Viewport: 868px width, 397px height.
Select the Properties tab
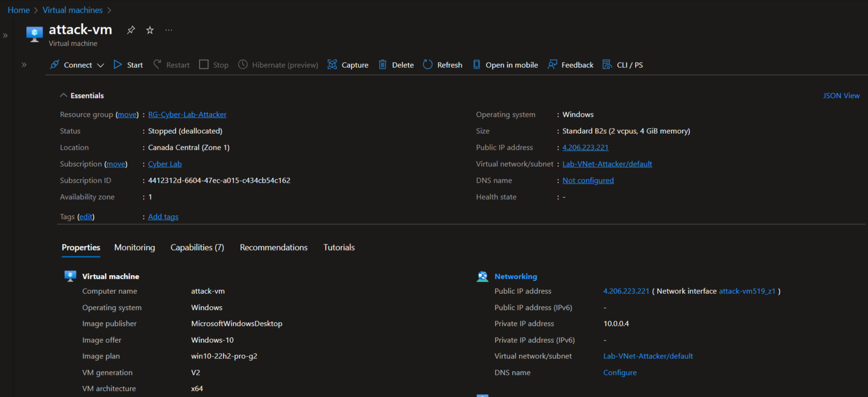point(81,247)
